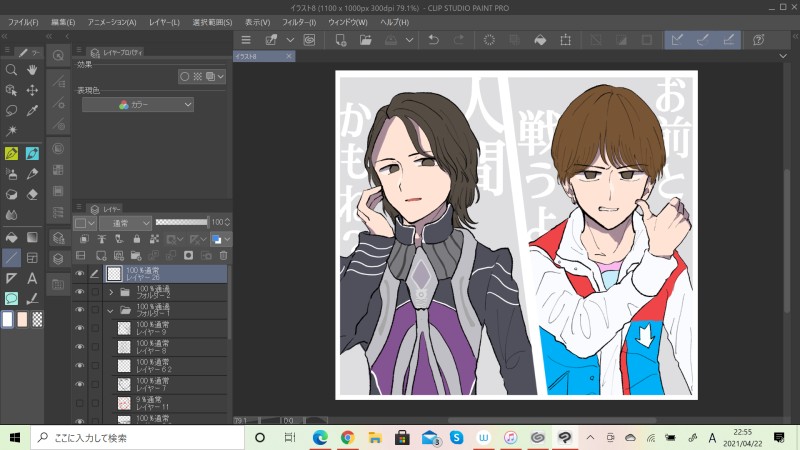Click the Undo arrow in command bar
Screen dimensions: 800x450
click(x=433, y=40)
